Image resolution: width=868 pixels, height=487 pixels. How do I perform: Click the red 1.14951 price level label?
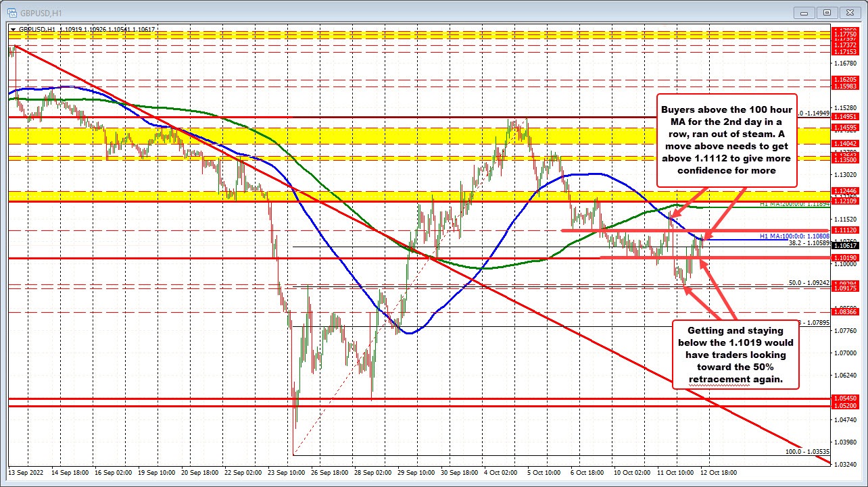coord(844,116)
